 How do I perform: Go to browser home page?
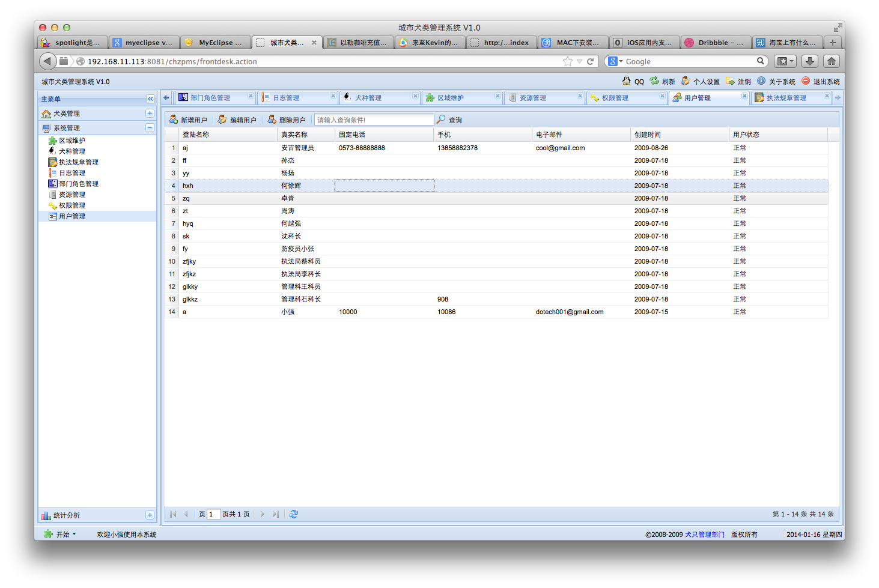[x=832, y=61]
